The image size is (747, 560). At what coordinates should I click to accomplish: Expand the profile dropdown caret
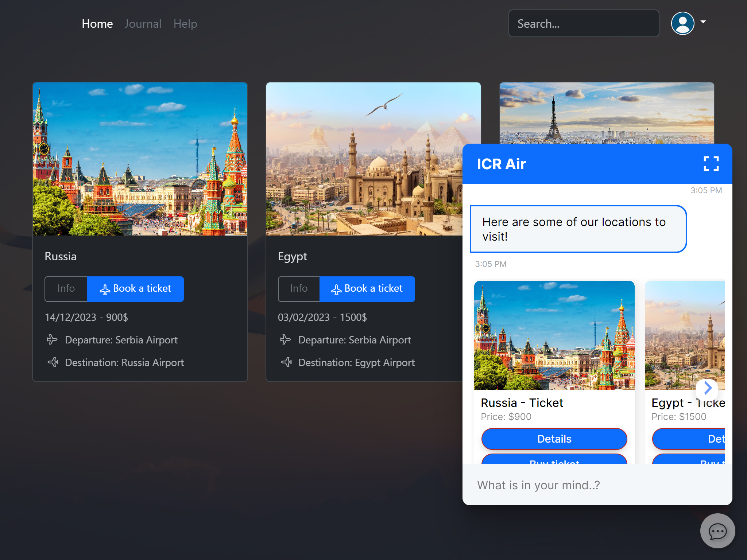703,22
